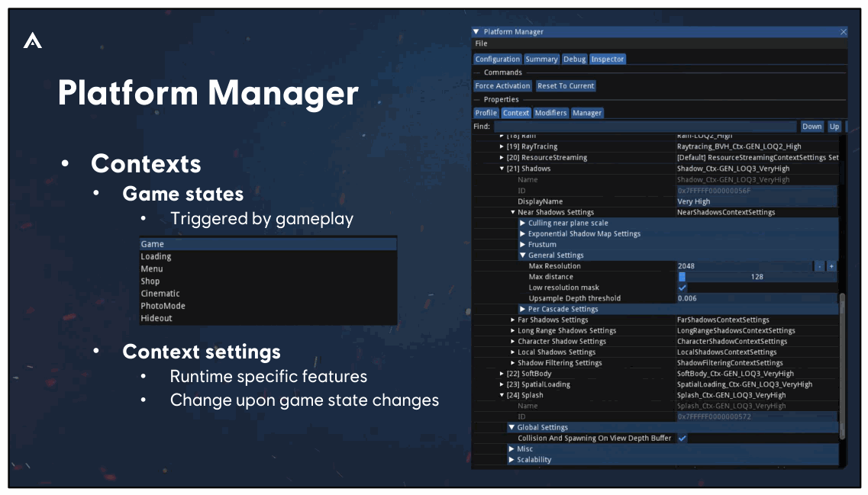Expand the [20] ResourceStreaming row
The image size is (868, 495).
click(x=502, y=158)
